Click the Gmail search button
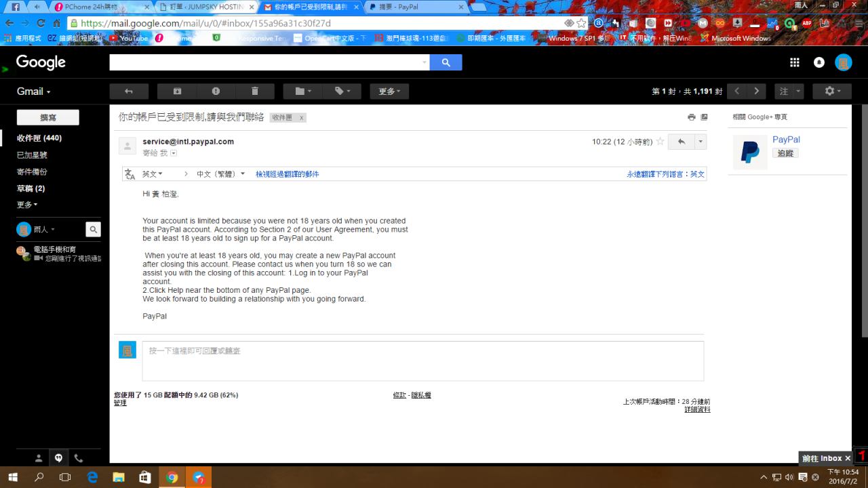 coord(446,62)
